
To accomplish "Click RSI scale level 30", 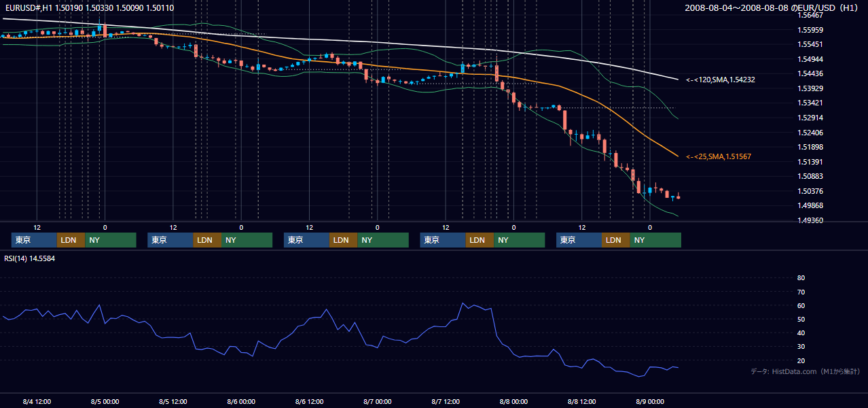I will pos(801,347).
